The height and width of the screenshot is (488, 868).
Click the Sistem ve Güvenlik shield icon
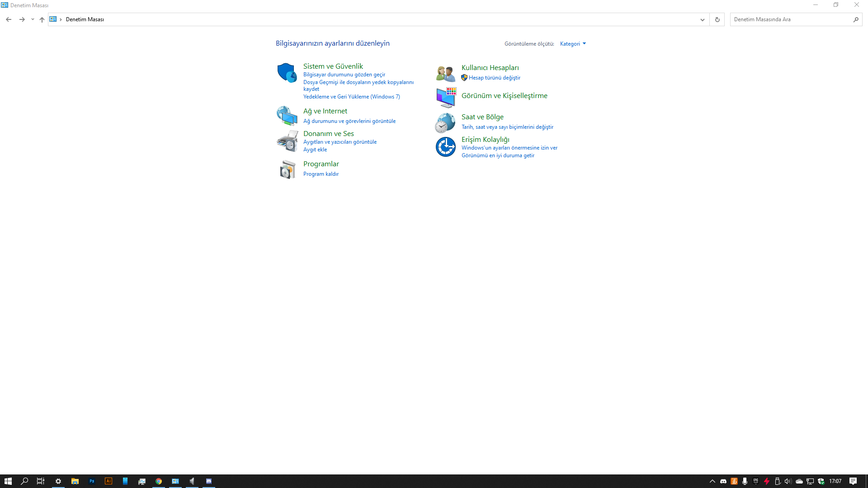(287, 73)
